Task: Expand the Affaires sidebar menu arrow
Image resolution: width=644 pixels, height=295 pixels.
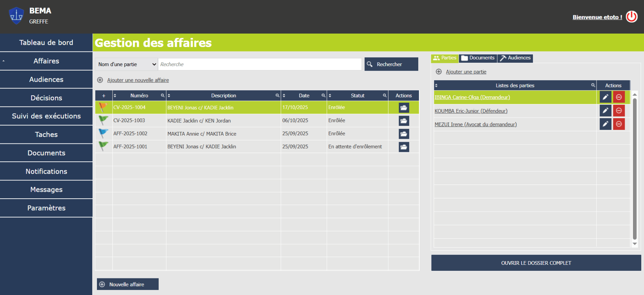Action: pyautogui.click(x=4, y=61)
